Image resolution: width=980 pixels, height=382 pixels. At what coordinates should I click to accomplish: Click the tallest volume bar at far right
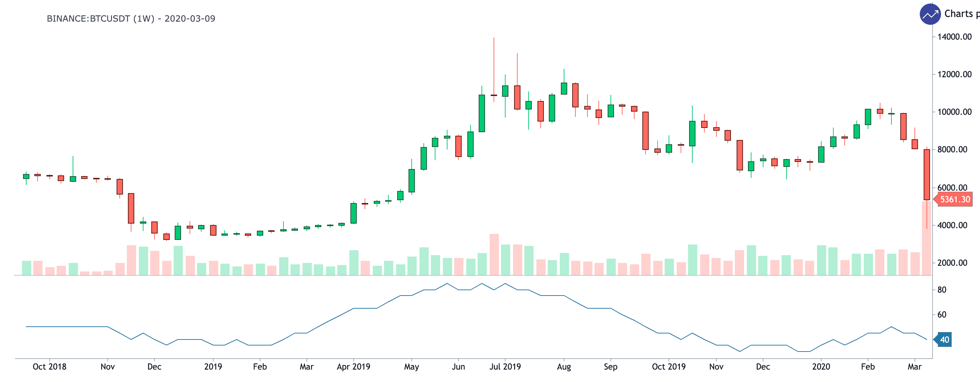[927, 238]
